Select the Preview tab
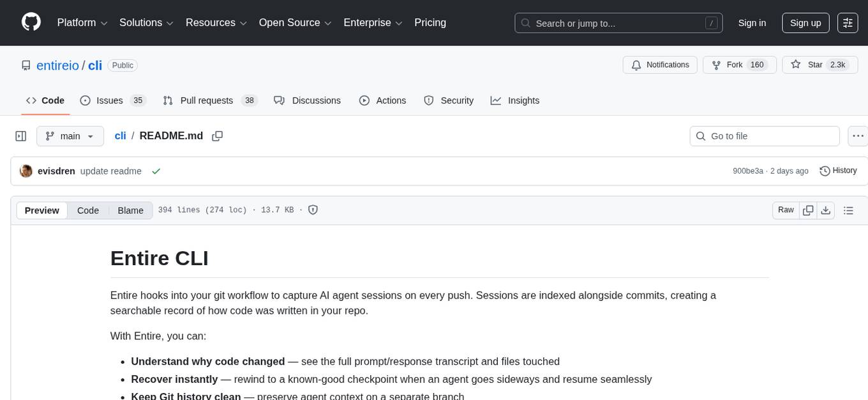The image size is (868, 400). [41, 210]
